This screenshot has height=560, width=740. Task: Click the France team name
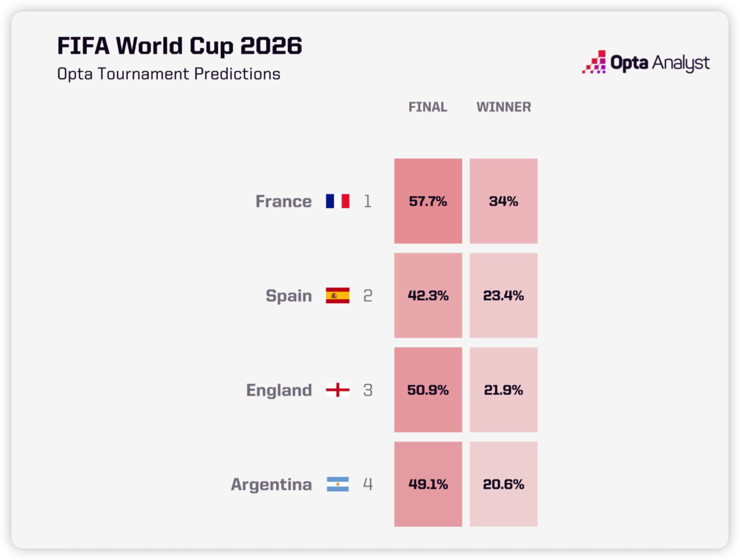[284, 201]
